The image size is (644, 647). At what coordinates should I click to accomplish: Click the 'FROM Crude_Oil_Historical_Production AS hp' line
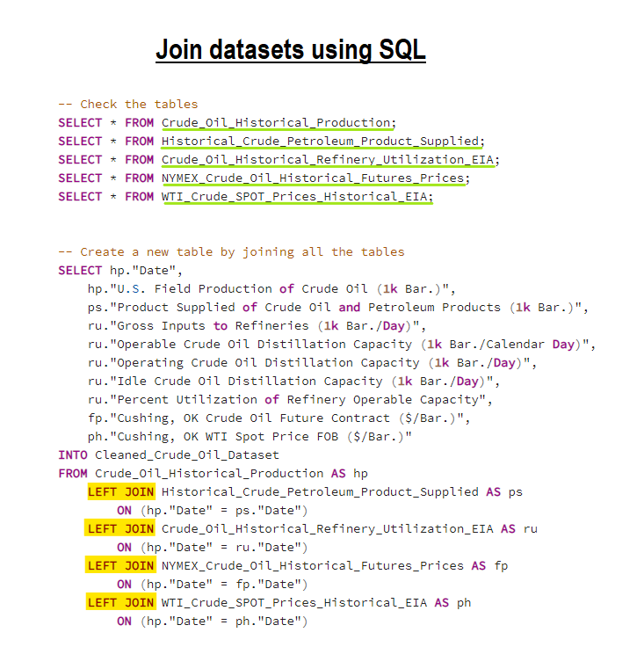pyautogui.click(x=213, y=474)
